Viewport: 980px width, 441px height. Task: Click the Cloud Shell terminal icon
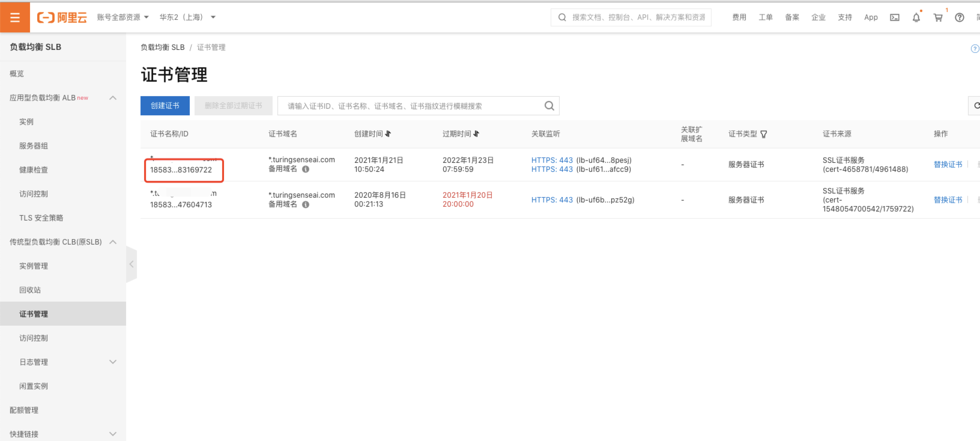(x=894, y=17)
